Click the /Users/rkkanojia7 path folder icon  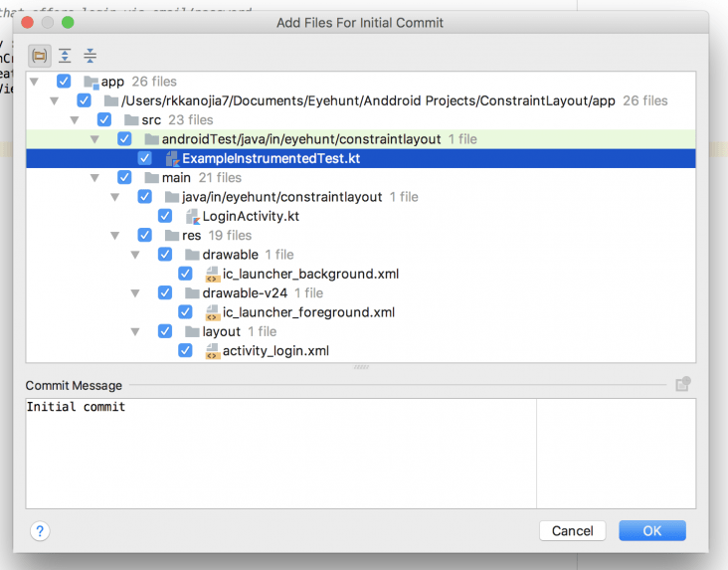111,100
